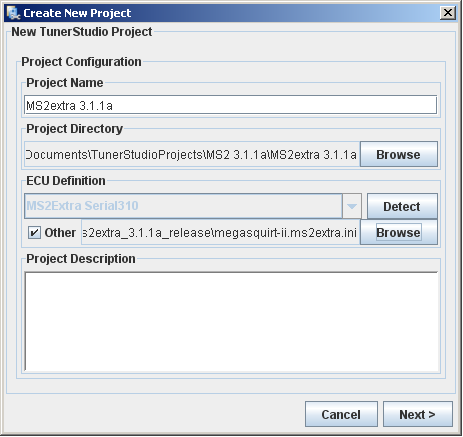Click the TunerStudio icon in the title bar
The height and width of the screenshot is (437, 463).
pos(13,13)
